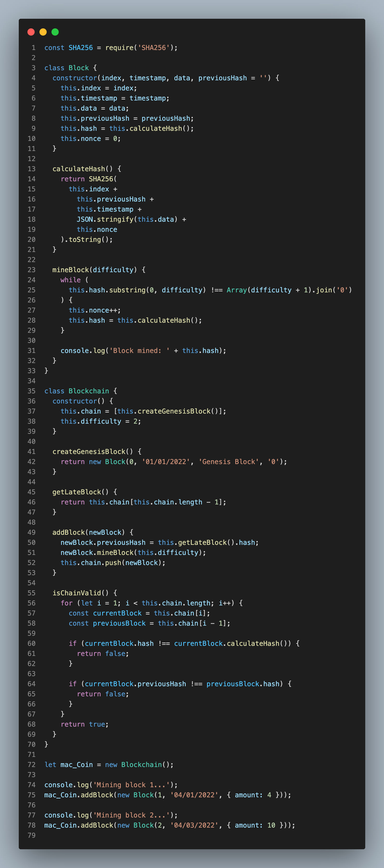The width and height of the screenshot is (384, 868).
Task: Click the yellow minimize dot
Action: (43, 32)
